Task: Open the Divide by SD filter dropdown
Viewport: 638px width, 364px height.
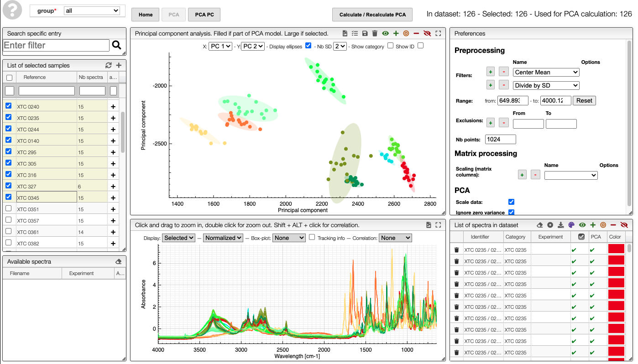Action: [x=546, y=85]
